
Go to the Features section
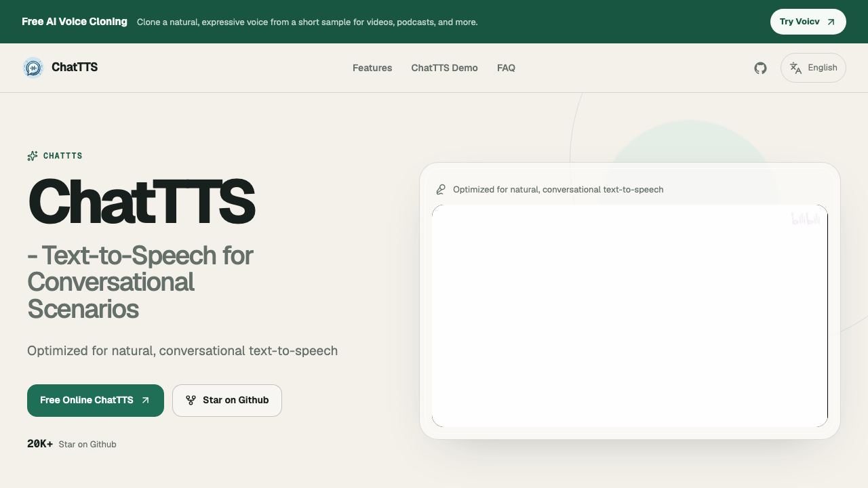372,68
